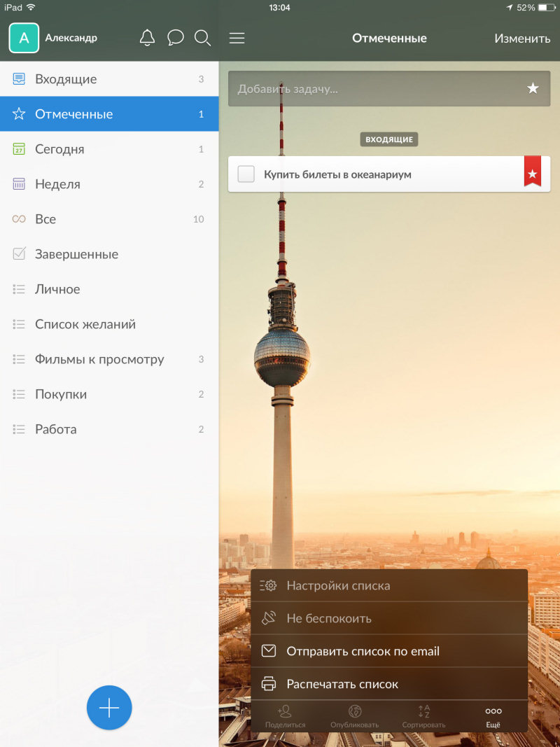Tap the blue plus add-list button
The height and width of the screenshot is (747, 560).
pyautogui.click(x=109, y=708)
